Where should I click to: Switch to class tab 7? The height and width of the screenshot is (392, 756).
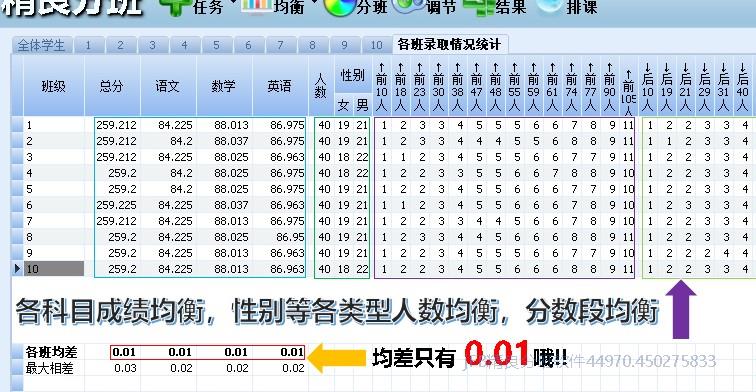[280, 45]
